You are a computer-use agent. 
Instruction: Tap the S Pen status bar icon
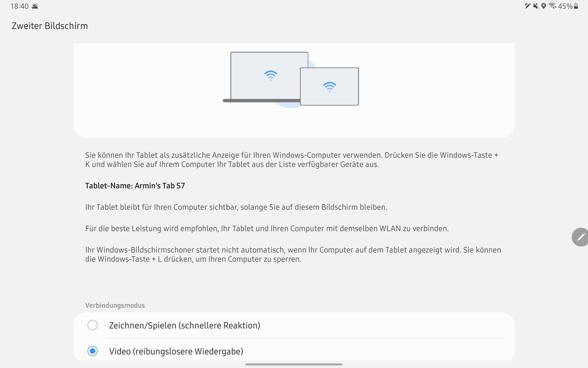[527, 6]
